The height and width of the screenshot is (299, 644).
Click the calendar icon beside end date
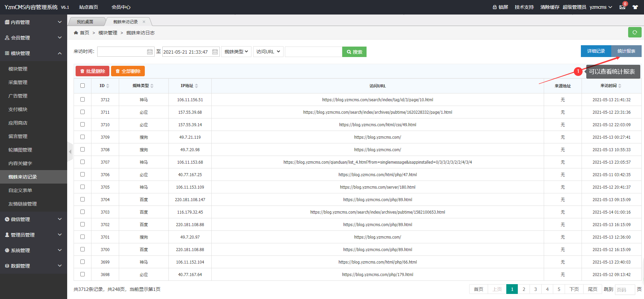(215, 52)
